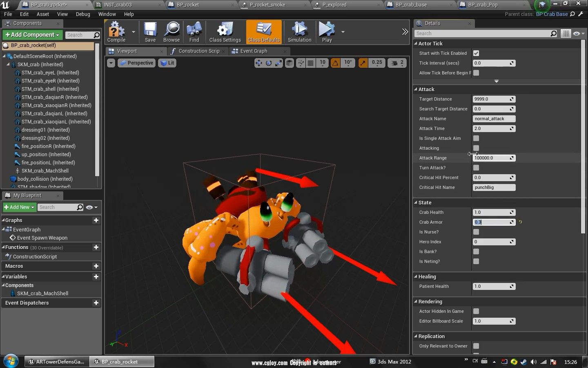The height and width of the screenshot is (368, 588).
Task: Open Play options dropdown arrow
Action: (x=343, y=31)
